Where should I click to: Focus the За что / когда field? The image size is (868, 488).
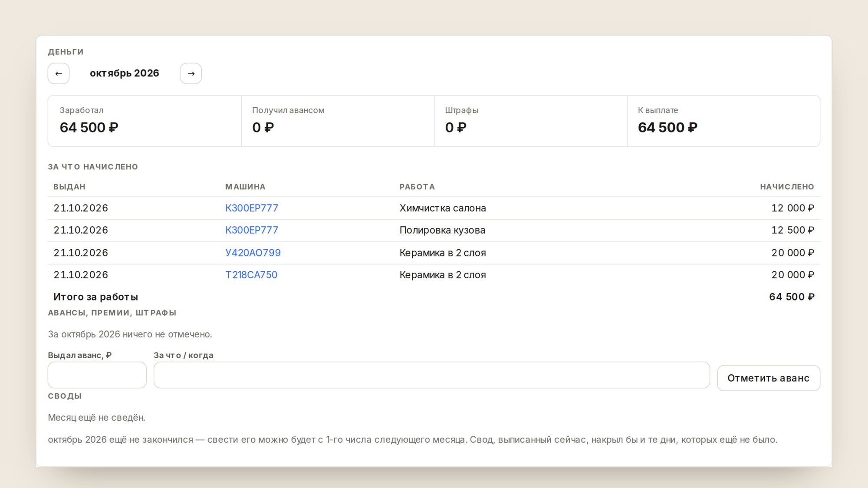pos(432,375)
